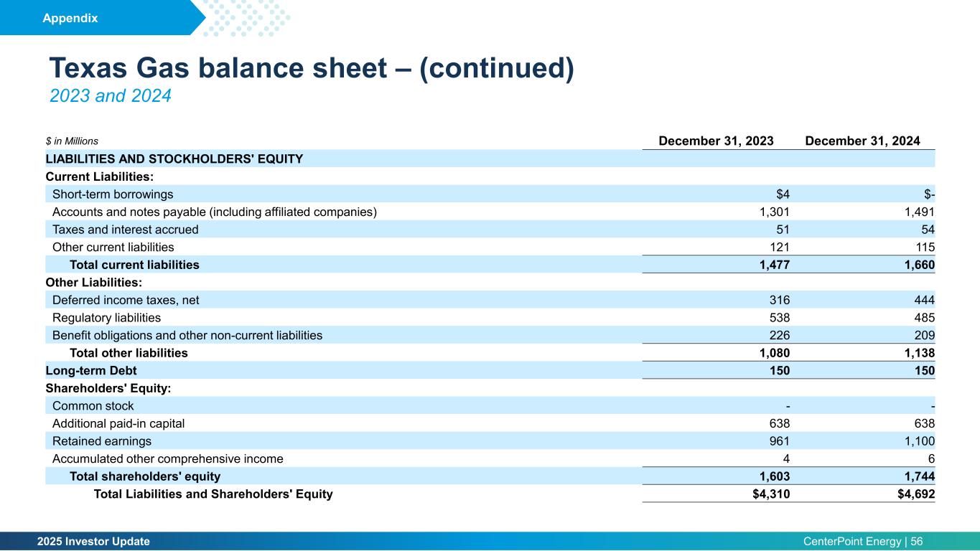This screenshot has height=551, width=980.
Task: Select Accumulated other comprehensive income row
Action: coord(490,458)
